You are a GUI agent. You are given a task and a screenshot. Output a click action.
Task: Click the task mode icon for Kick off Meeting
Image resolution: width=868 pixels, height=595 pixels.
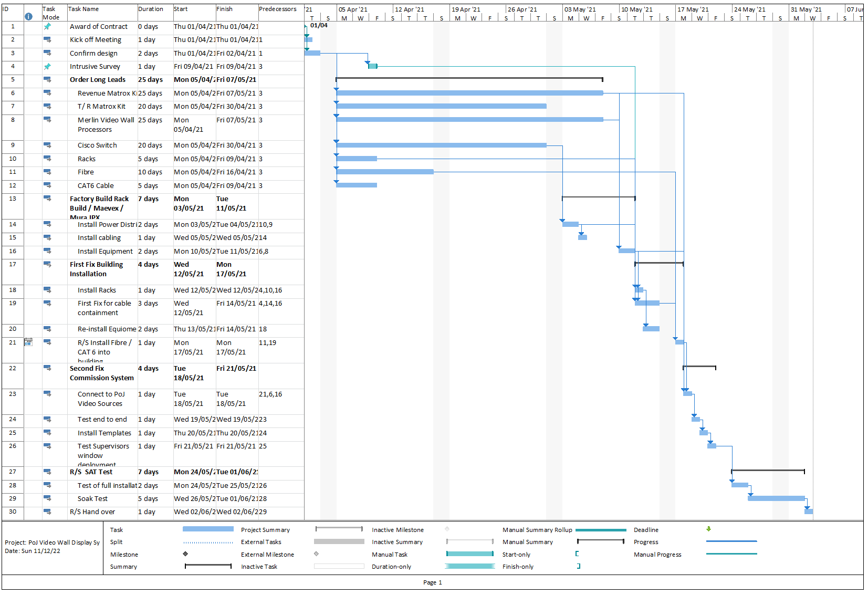[47, 39]
